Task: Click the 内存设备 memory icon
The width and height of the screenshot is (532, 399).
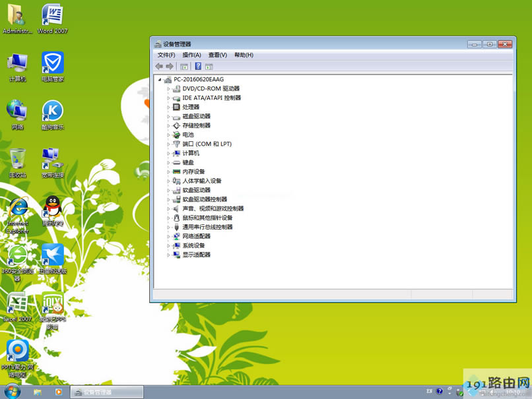Action: (x=176, y=172)
